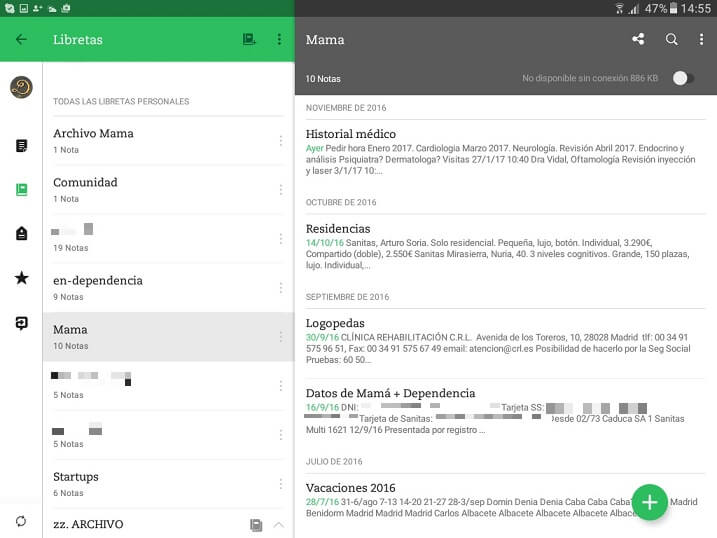717x538 pixels.
Task: Select the Mama notebook in list
Action: [168, 337]
